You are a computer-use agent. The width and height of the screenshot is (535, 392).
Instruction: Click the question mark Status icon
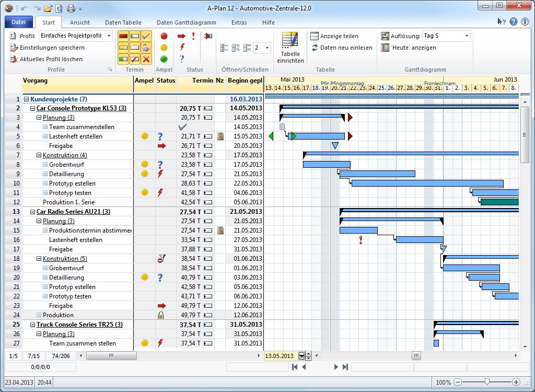[x=181, y=59]
